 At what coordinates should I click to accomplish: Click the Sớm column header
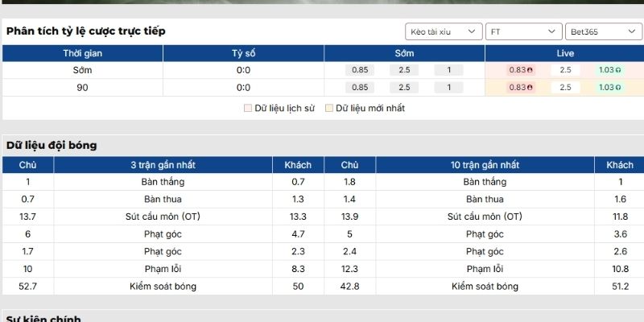[405, 53]
